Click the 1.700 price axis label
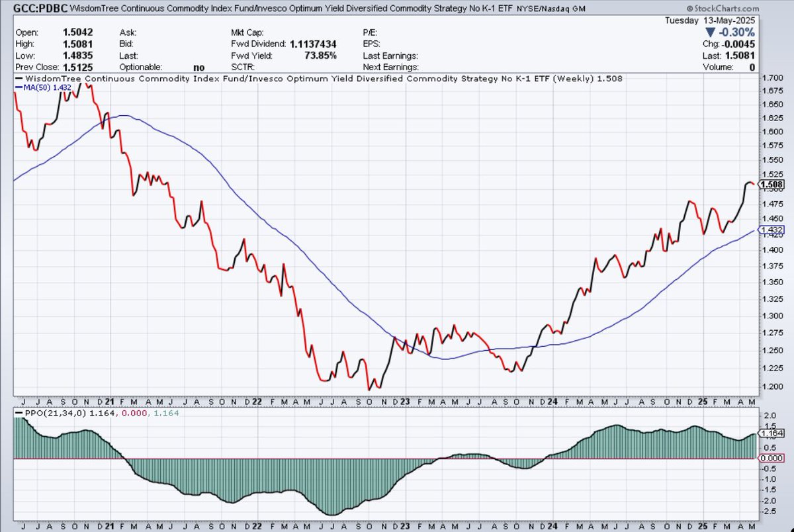 (772, 79)
